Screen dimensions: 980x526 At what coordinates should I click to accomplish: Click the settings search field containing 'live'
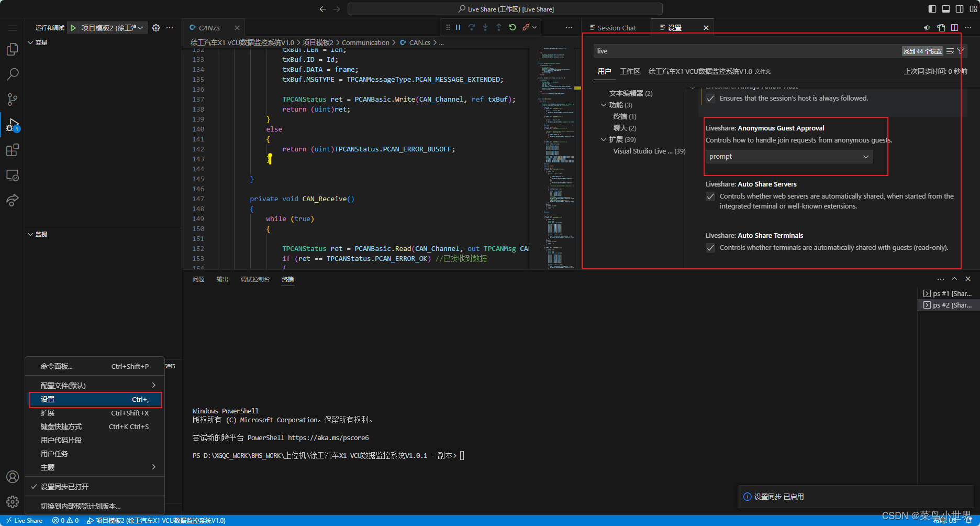tap(749, 51)
